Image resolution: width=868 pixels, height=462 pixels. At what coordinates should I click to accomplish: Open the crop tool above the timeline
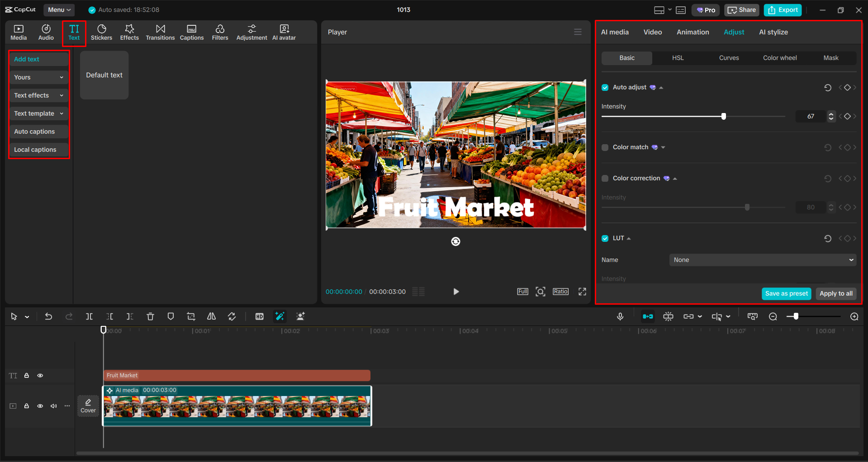coord(190,316)
